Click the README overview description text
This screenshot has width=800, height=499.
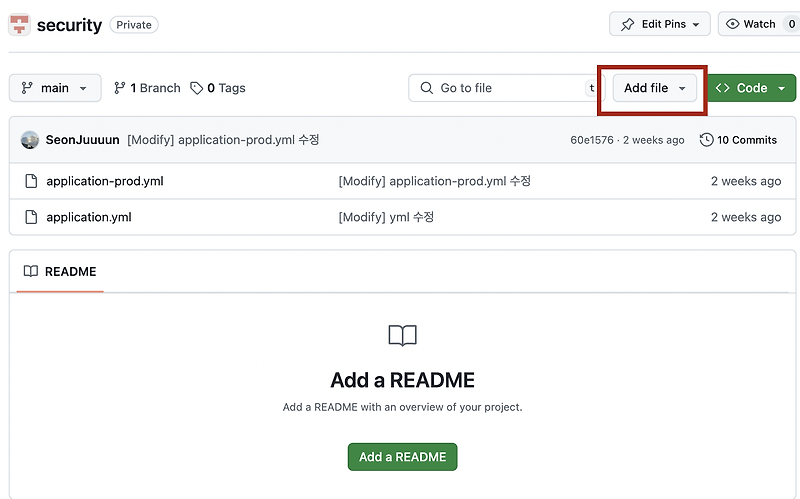[x=403, y=407]
